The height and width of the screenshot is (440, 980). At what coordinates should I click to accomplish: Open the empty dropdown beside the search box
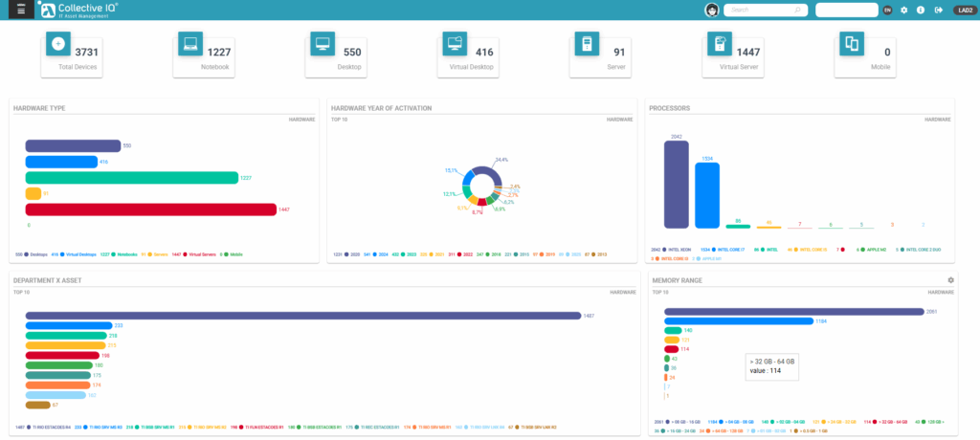pos(846,10)
